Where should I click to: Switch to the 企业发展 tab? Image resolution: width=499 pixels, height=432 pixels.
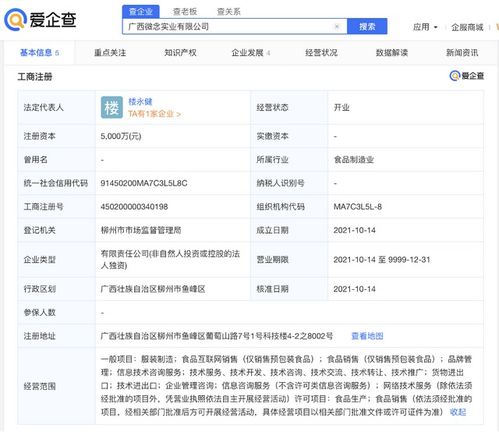[251, 53]
